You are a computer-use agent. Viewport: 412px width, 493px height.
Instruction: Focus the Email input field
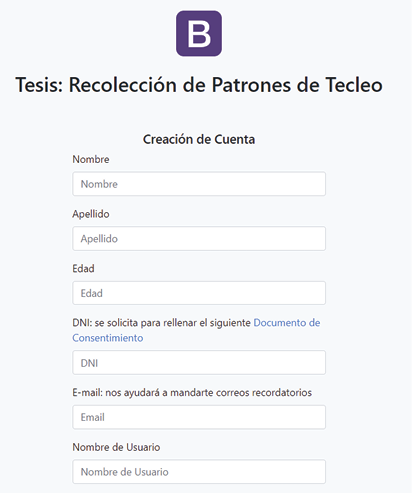199,417
